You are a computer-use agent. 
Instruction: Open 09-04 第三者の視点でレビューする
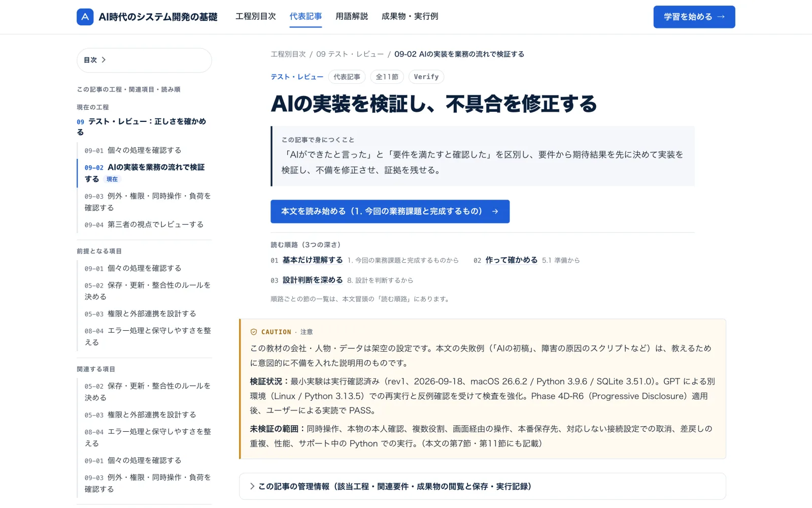click(144, 225)
